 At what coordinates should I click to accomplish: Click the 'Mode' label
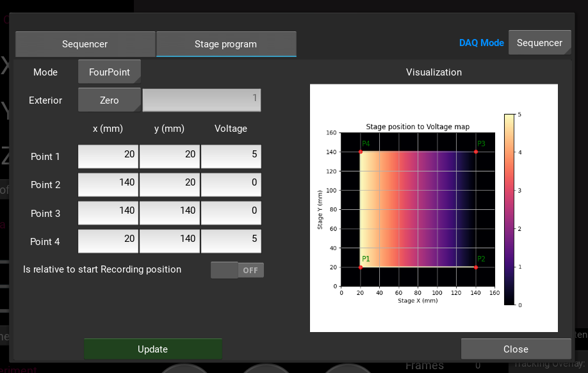coord(45,72)
